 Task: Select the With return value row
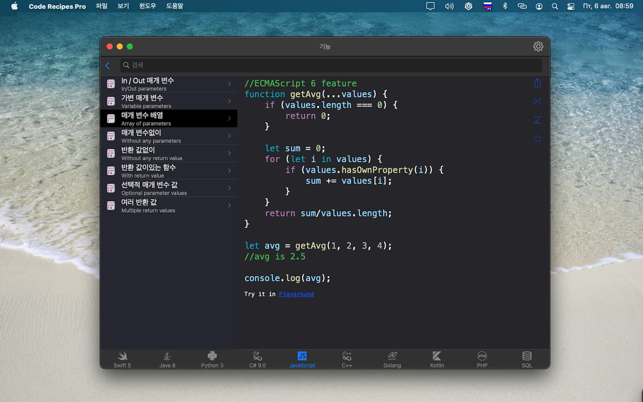point(169,171)
